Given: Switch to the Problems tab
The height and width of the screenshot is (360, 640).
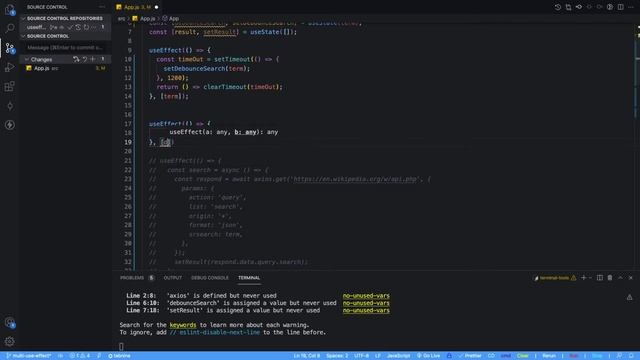Looking at the screenshot, I should (x=132, y=278).
